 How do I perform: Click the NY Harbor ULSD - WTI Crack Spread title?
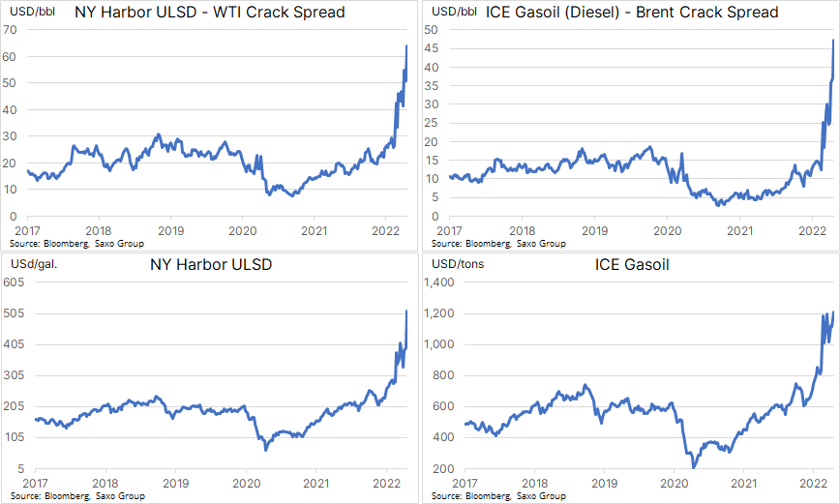[209, 12]
